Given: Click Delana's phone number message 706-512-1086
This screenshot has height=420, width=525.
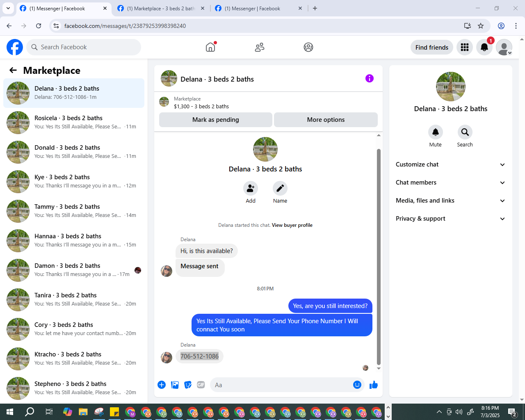Looking at the screenshot, I should click(199, 356).
